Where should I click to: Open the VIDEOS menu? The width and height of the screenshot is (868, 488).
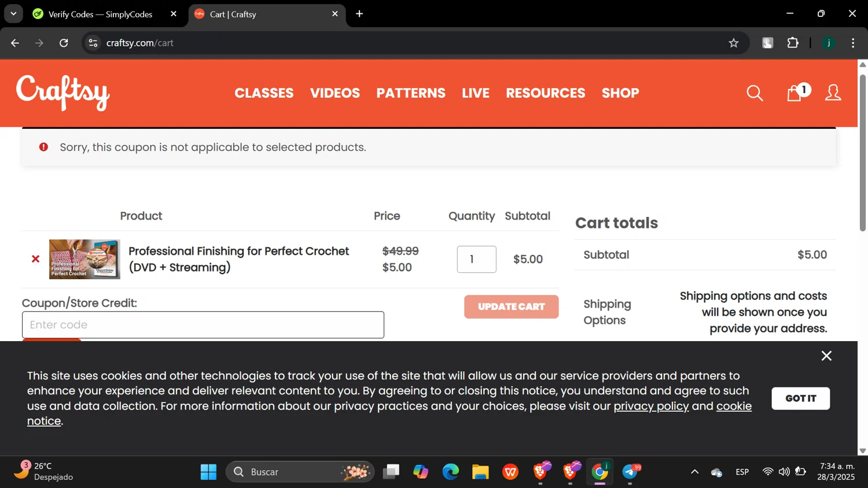pyautogui.click(x=335, y=93)
